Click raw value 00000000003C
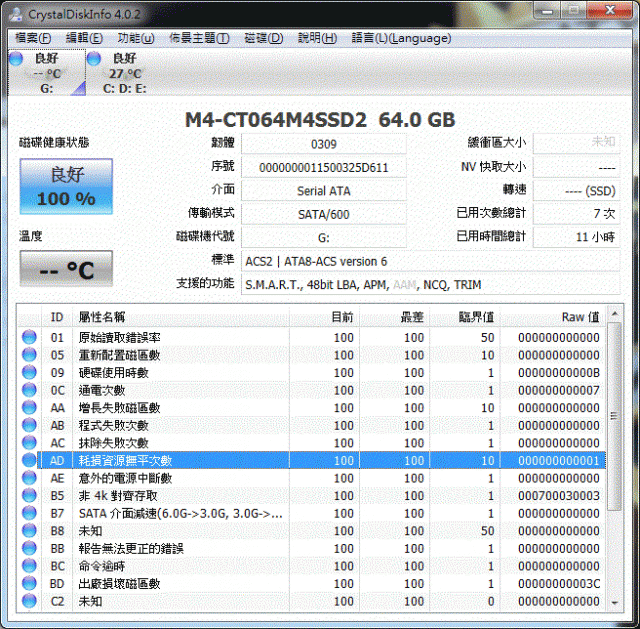 tap(559, 584)
